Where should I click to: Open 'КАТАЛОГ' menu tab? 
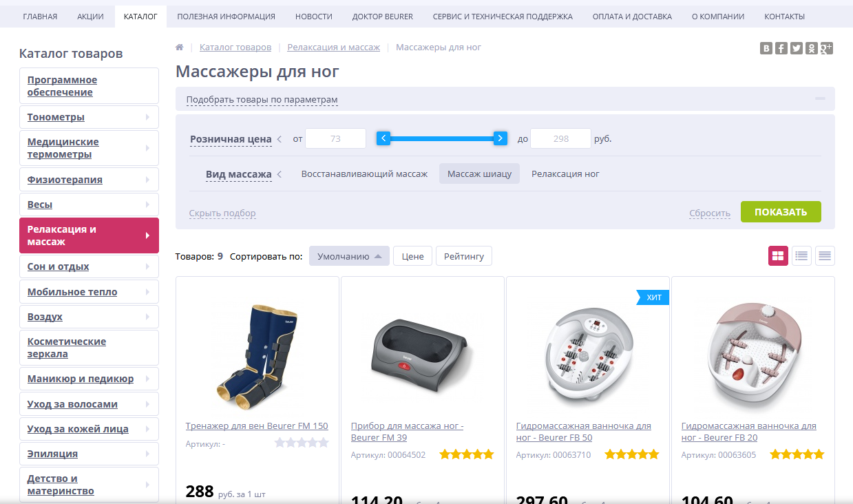[140, 17]
